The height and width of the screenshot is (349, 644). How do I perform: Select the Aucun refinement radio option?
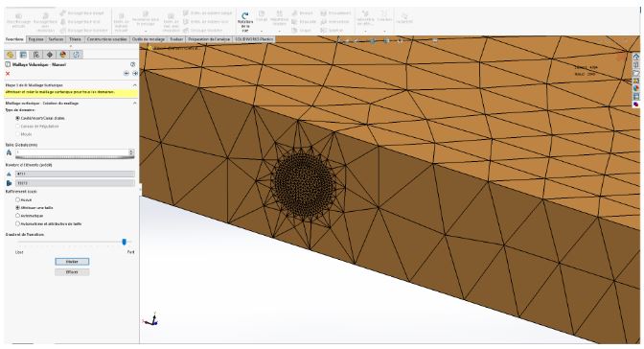point(17,199)
